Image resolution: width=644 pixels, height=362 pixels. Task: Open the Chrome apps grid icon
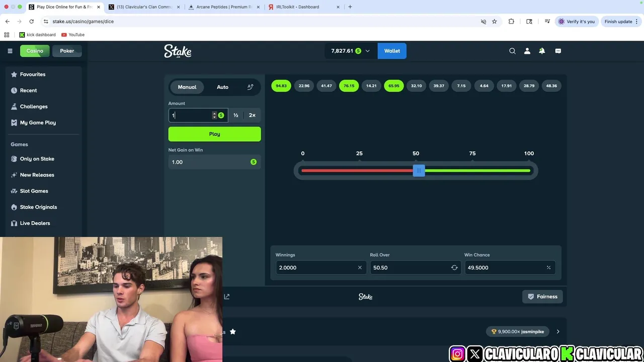7,35
